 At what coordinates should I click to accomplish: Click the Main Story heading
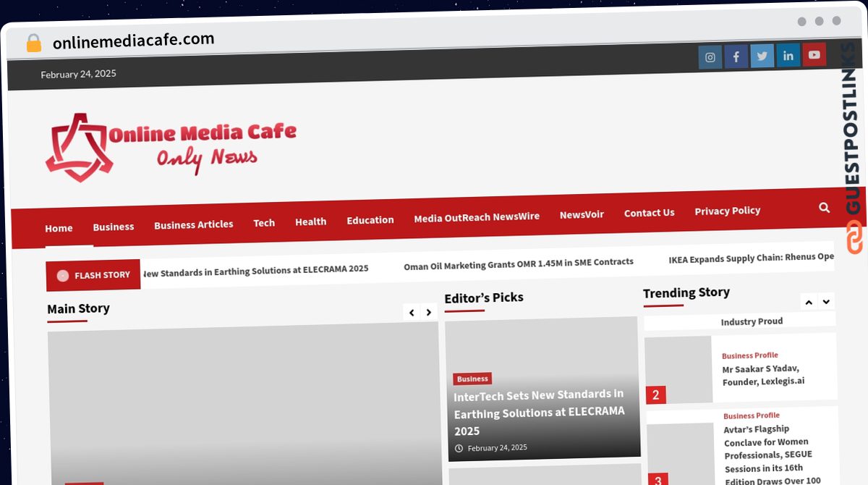[78, 309]
